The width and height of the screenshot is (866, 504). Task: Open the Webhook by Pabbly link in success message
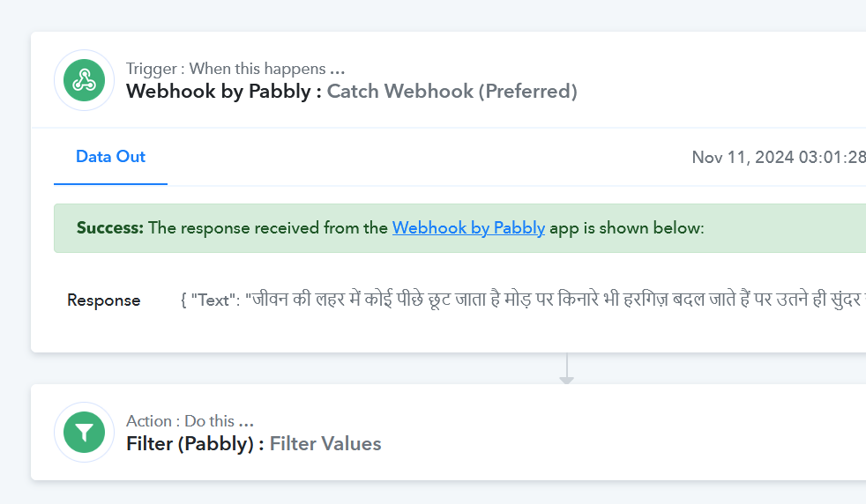pyautogui.click(x=468, y=228)
